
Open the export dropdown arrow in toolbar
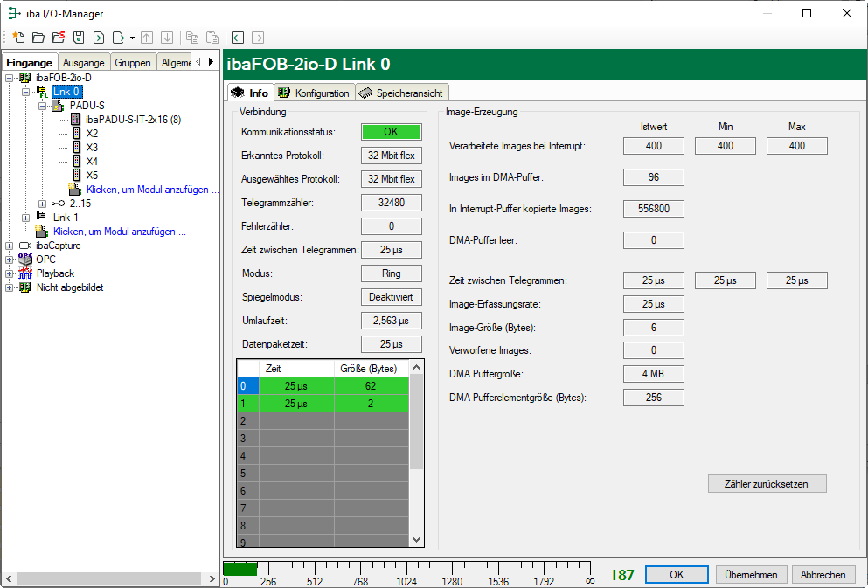[132, 38]
